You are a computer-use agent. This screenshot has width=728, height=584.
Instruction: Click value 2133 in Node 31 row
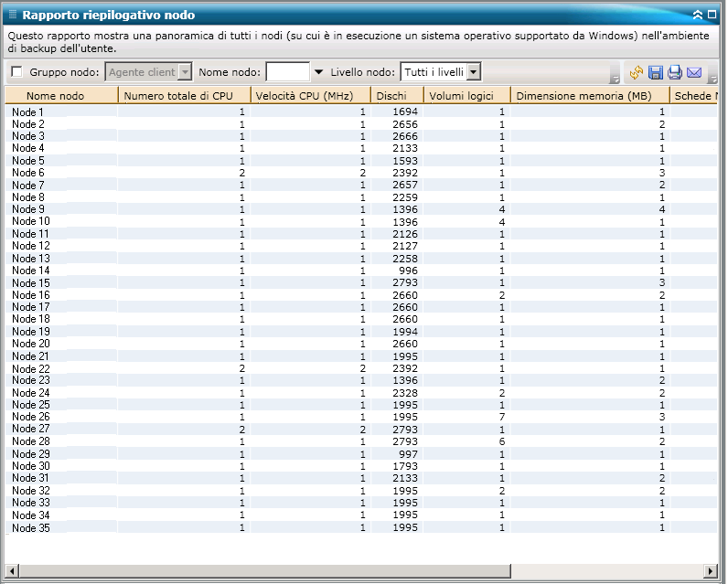[405, 478]
